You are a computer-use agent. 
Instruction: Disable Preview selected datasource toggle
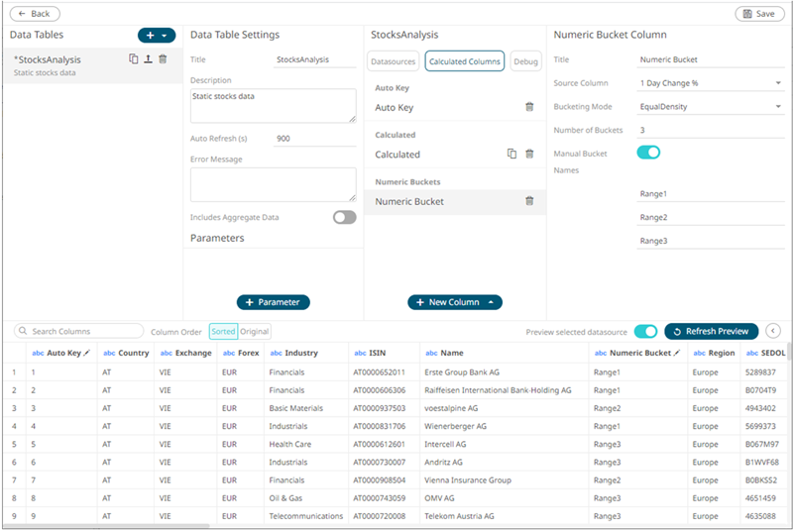(645, 332)
